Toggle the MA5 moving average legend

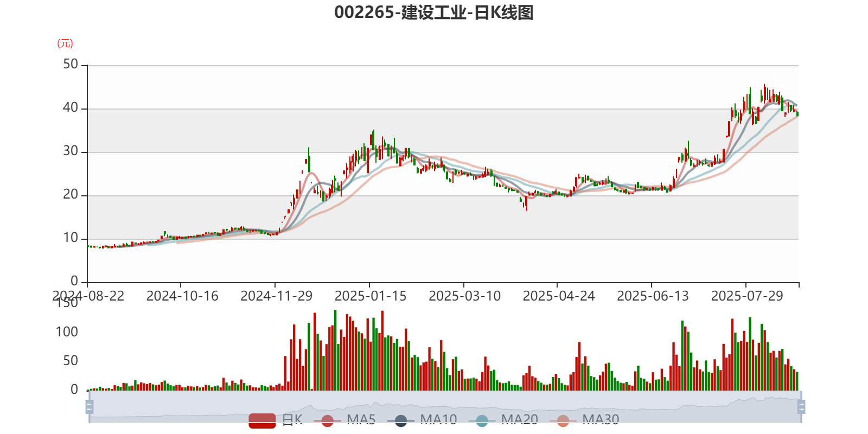(344, 420)
